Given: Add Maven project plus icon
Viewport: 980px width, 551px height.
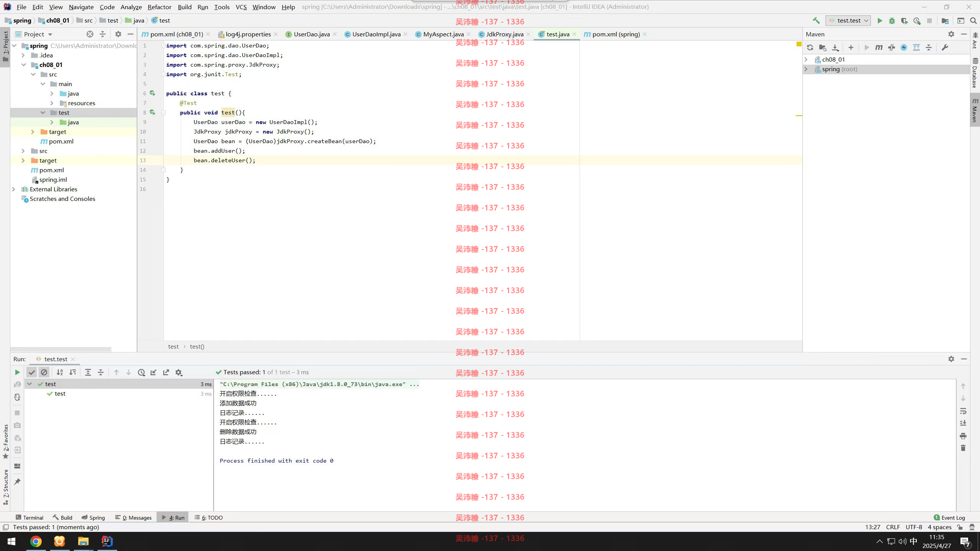Looking at the screenshot, I should [851, 47].
